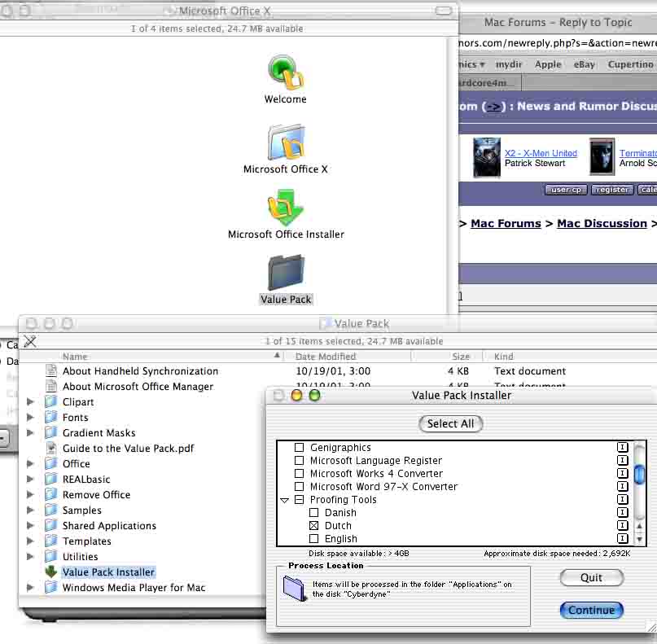
Task: Expand the Fonts folder triangle
Action: 30,417
